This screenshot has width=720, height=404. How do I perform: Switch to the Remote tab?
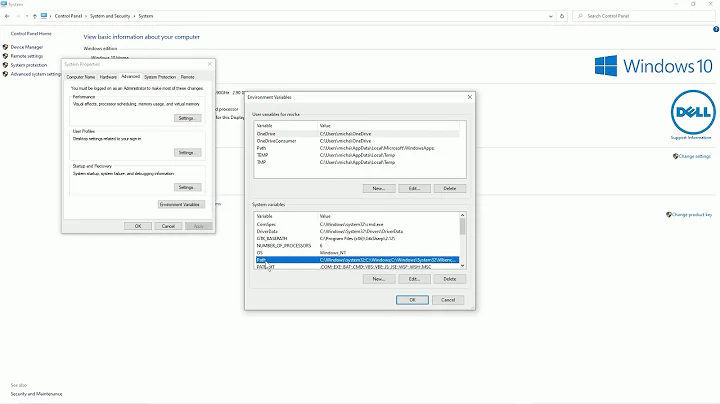[x=187, y=77]
